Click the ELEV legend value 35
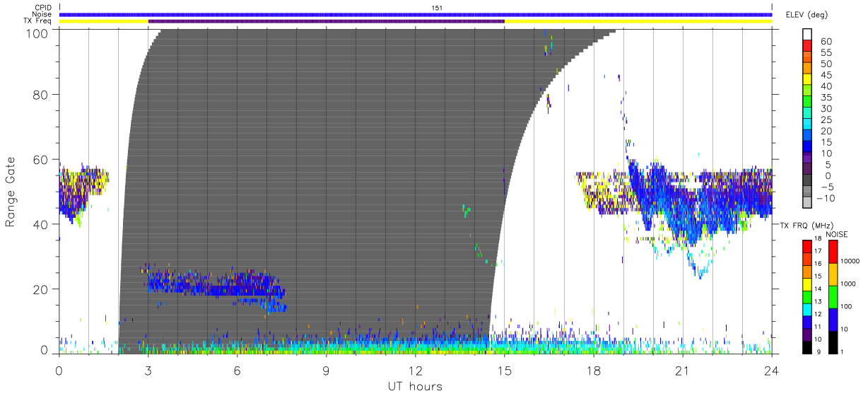 click(826, 98)
